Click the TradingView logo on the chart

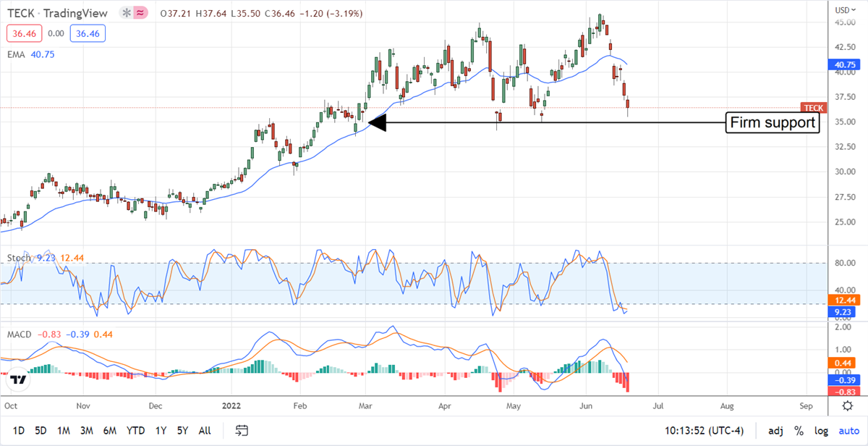pyautogui.click(x=19, y=379)
